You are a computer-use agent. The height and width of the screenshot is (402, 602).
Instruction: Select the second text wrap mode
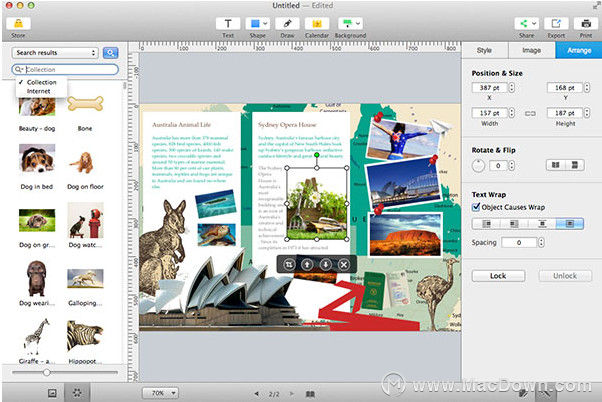tap(514, 223)
